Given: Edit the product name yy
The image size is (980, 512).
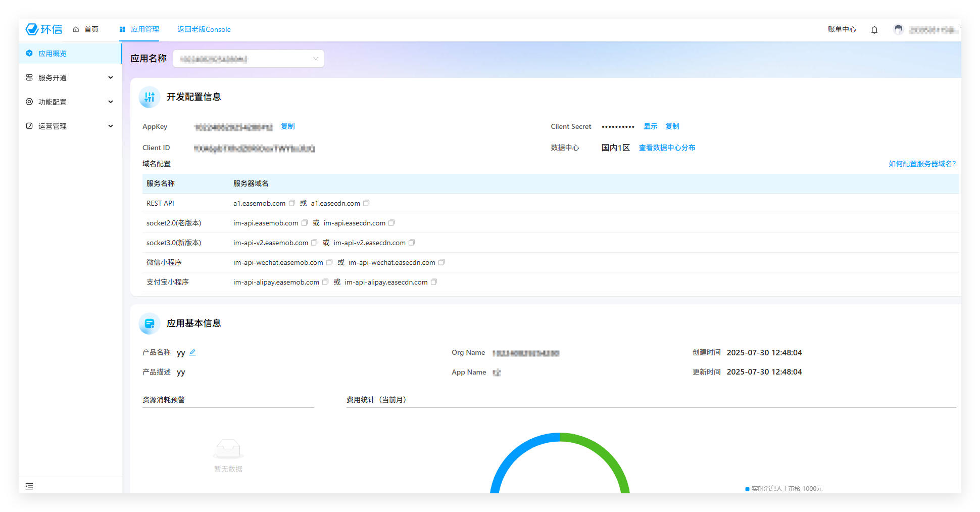Looking at the screenshot, I should point(192,352).
